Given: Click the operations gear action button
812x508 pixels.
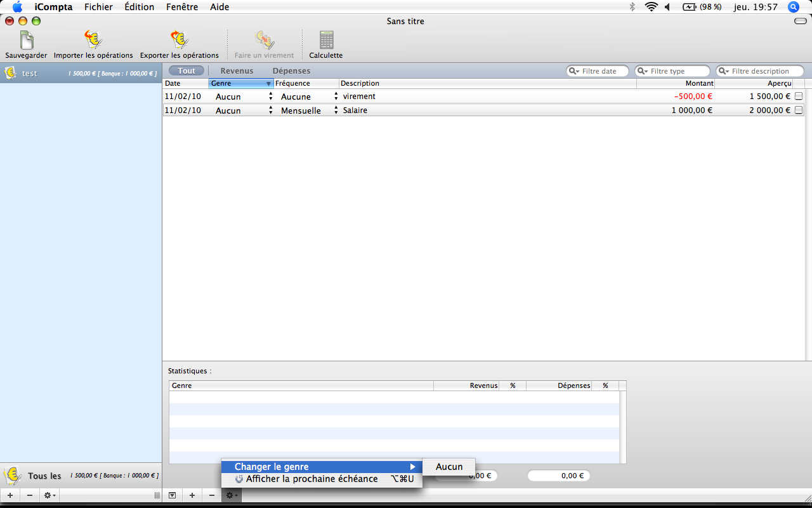Looking at the screenshot, I should (x=232, y=495).
